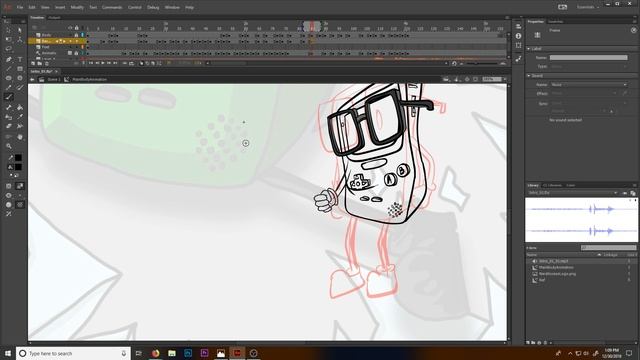
Task: Go to the first frame
Action: tap(91, 63)
